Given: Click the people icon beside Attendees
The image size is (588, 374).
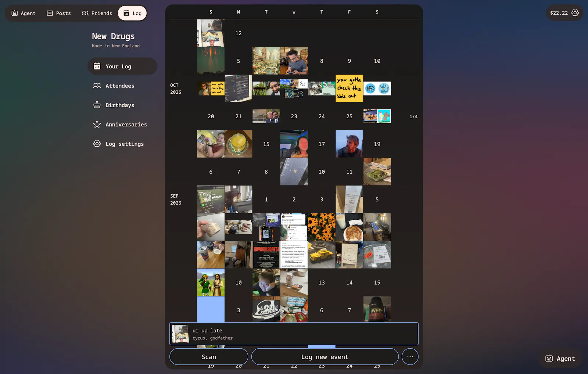Looking at the screenshot, I should pyautogui.click(x=97, y=86).
